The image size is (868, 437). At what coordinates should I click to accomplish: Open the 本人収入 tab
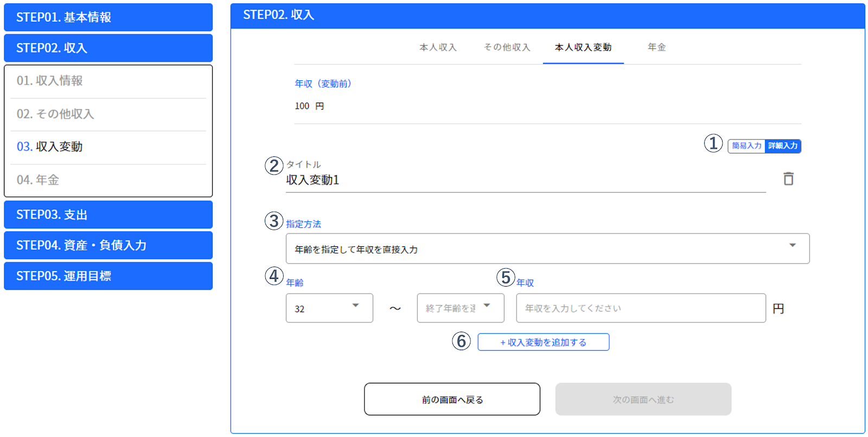(x=438, y=48)
